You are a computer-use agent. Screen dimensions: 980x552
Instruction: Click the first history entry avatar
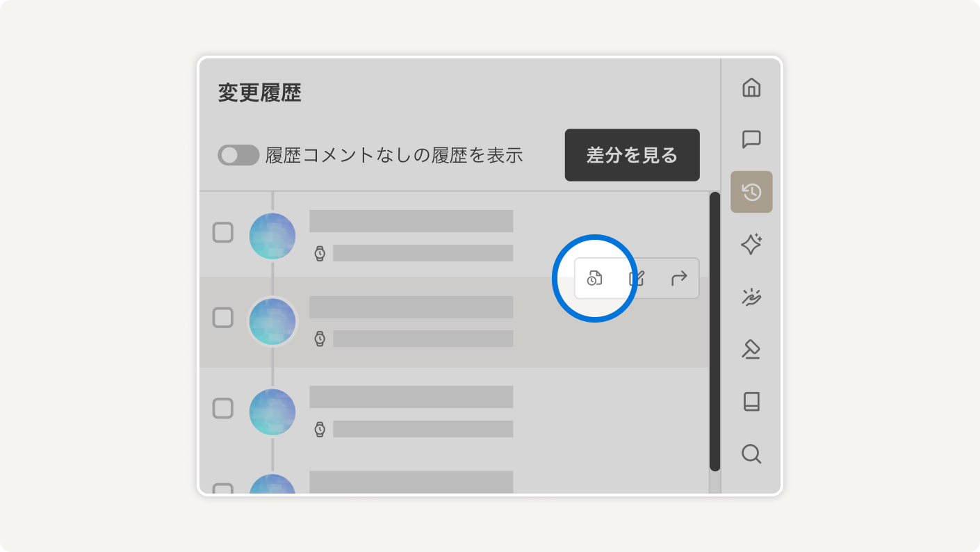272,236
